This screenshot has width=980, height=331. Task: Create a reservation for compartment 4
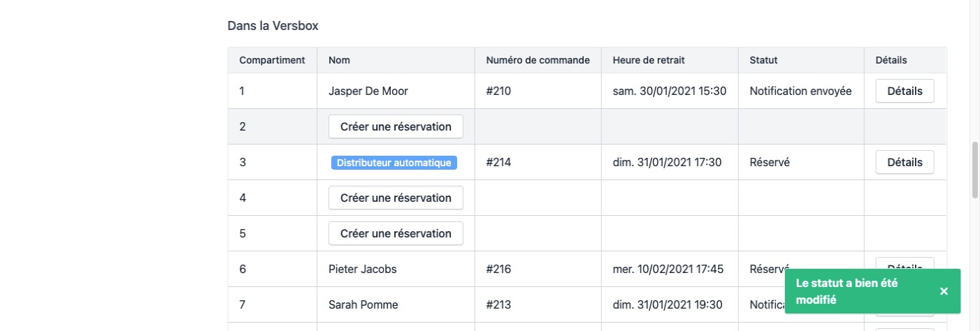(396, 198)
